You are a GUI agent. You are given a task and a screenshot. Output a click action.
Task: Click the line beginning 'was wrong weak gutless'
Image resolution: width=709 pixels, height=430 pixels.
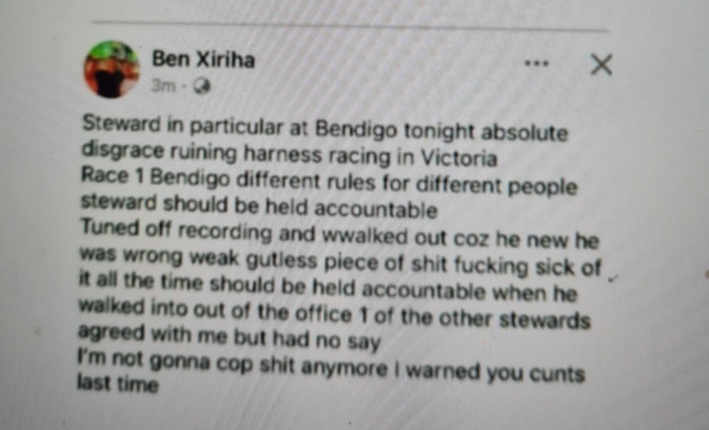tap(340, 261)
